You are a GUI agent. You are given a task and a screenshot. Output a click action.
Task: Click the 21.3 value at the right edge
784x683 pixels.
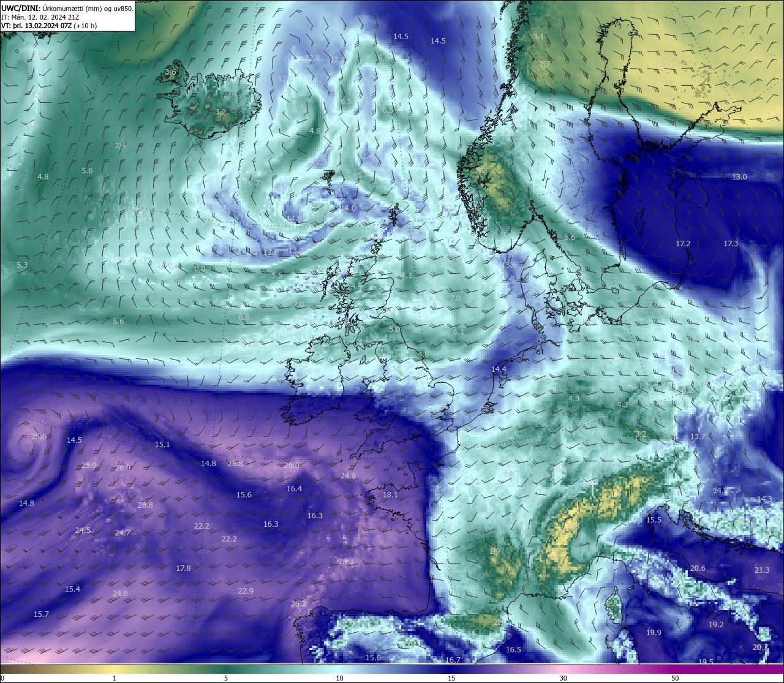point(762,570)
